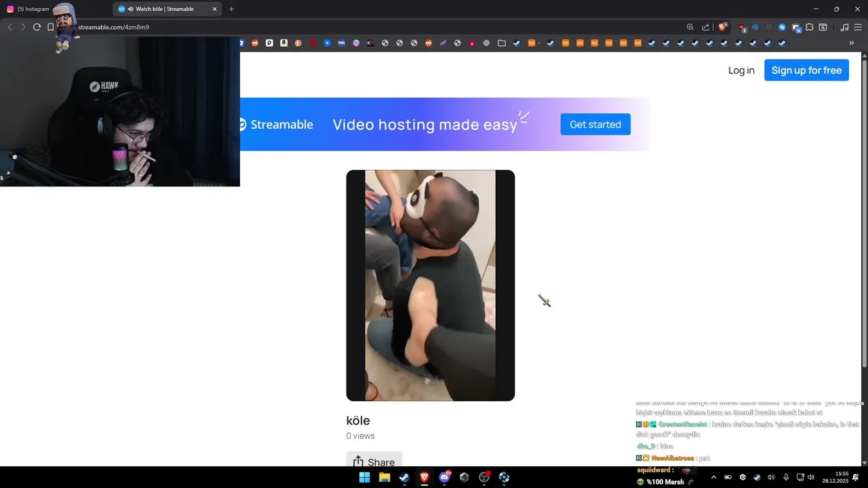Click the köle video player

click(431, 285)
